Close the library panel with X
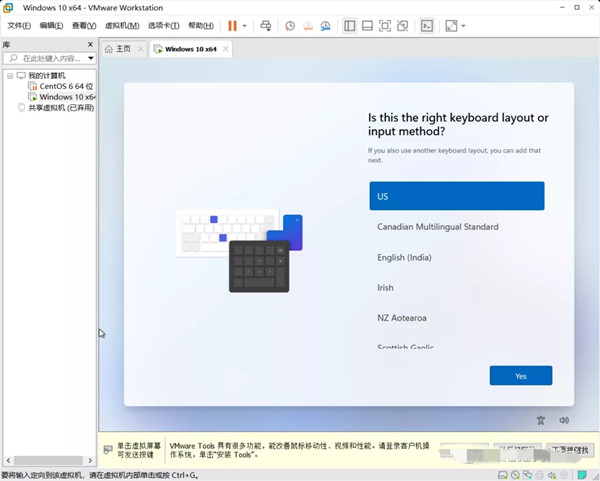The image size is (600, 481). click(x=92, y=46)
